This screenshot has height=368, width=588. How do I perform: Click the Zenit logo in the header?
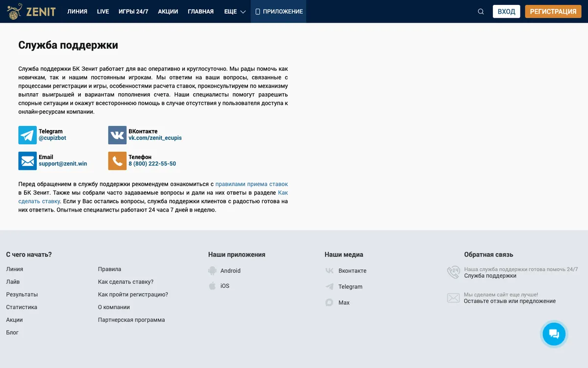[31, 11]
